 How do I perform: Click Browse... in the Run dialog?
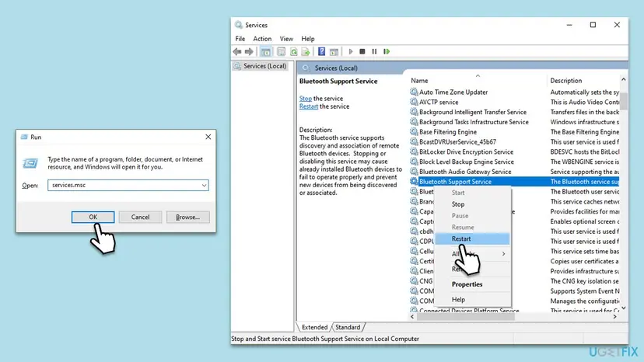(187, 217)
